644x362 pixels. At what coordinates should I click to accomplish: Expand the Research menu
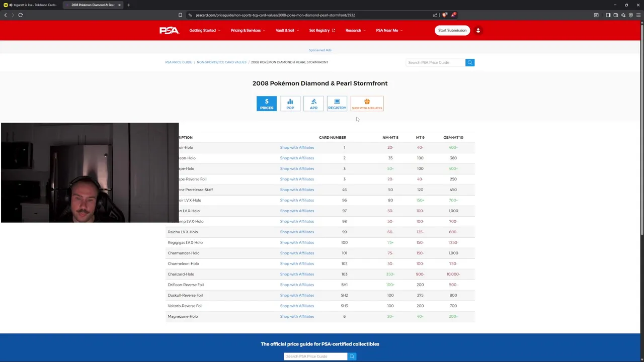click(355, 30)
